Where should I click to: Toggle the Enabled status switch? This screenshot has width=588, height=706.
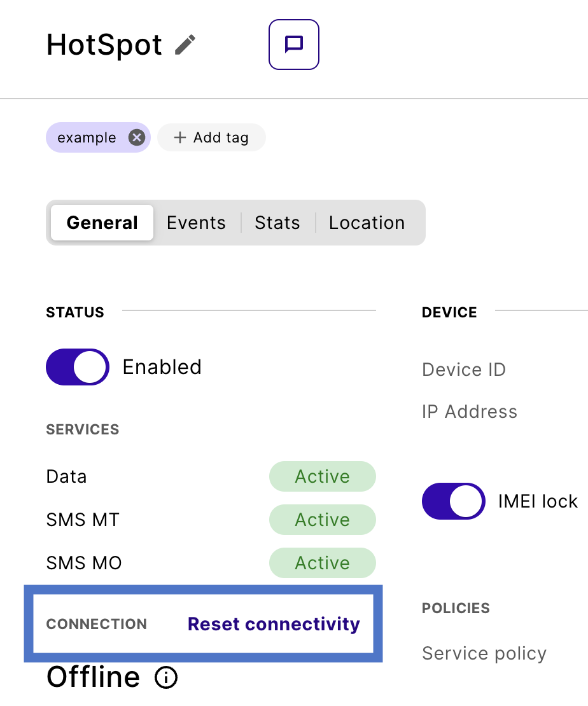[78, 367]
